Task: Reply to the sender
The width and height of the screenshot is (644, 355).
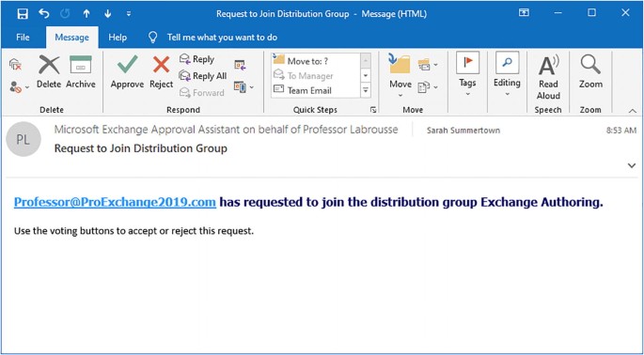Action: [x=197, y=59]
